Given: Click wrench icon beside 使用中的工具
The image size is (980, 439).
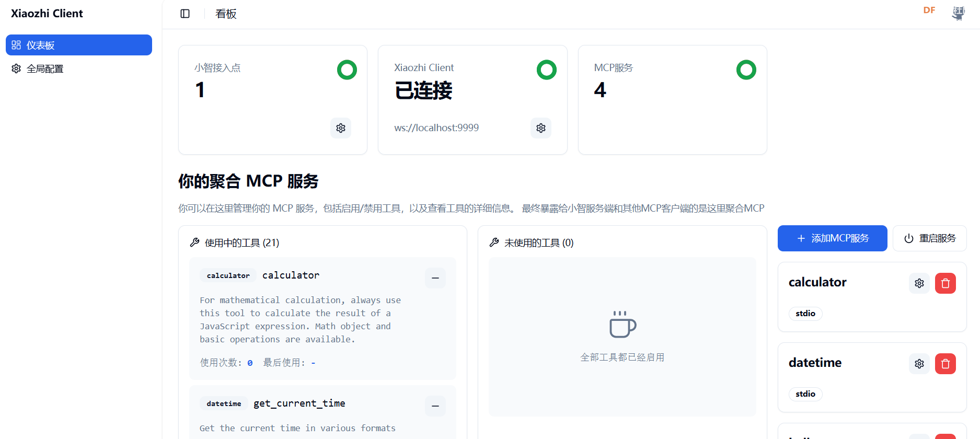Looking at the screenshot, I should click(x=195, y=242).
